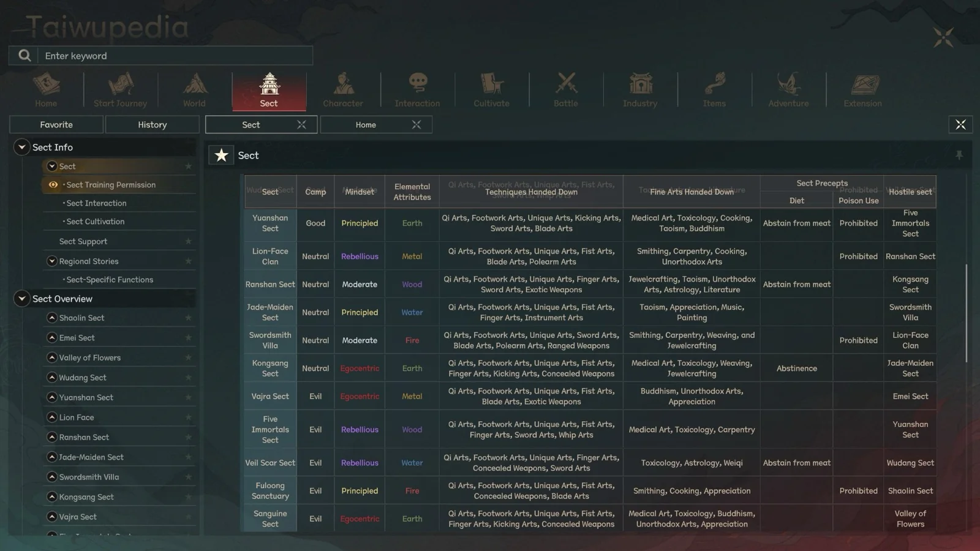Star the Sect tree entry
980x551 pixels.
tap(189, 166)
